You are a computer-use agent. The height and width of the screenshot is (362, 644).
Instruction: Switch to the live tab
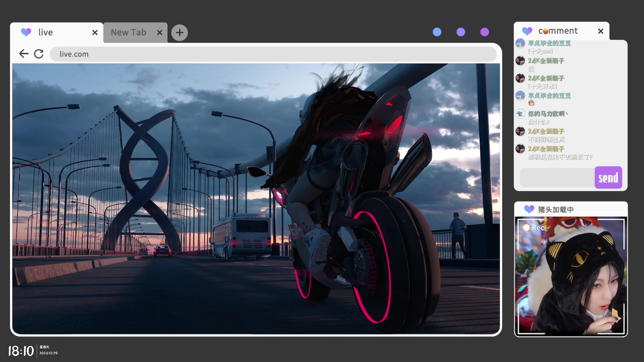click(x=57, y=33)
